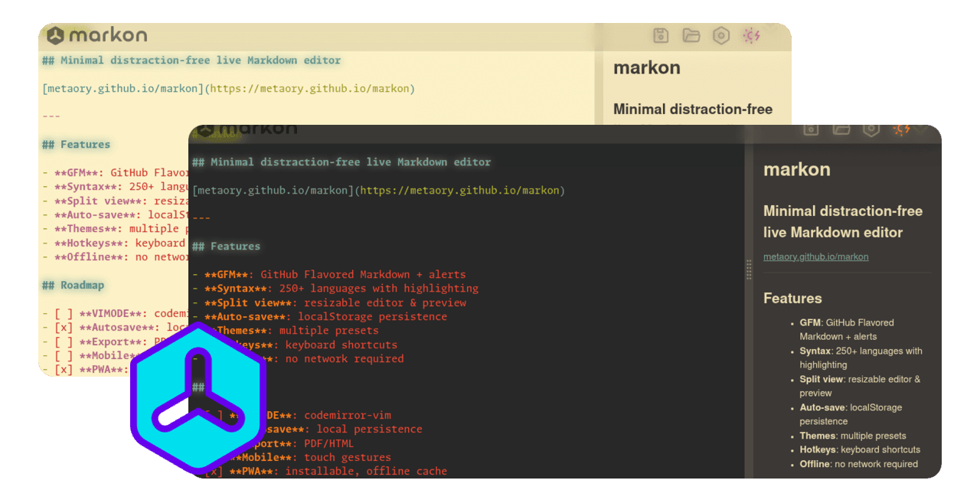980x490 pixels.
Task: Click '**GFM**: GitHub Flavored Markdown' line in dark editor
Action: pyautogui.click(x=329, y=275)
